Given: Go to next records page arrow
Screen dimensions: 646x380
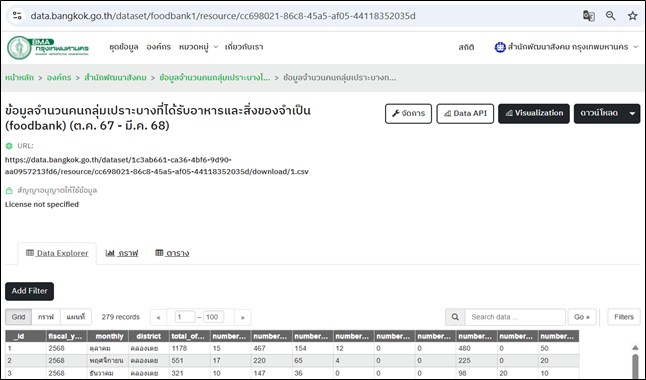Looking at the screenshot, I should coord(243,317).
